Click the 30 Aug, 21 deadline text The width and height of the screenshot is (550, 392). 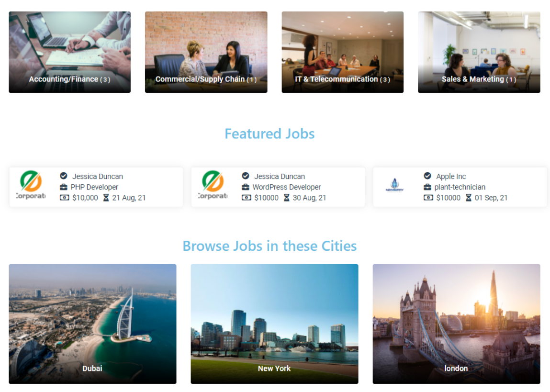pos(309,198)
